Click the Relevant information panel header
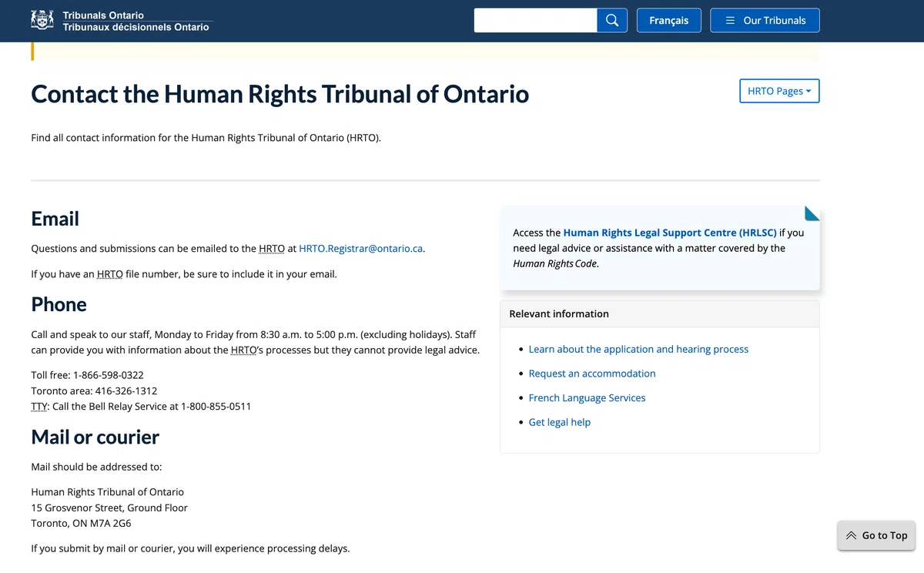Viewport: 924px width, 573px height. click(x=660, y=314)
